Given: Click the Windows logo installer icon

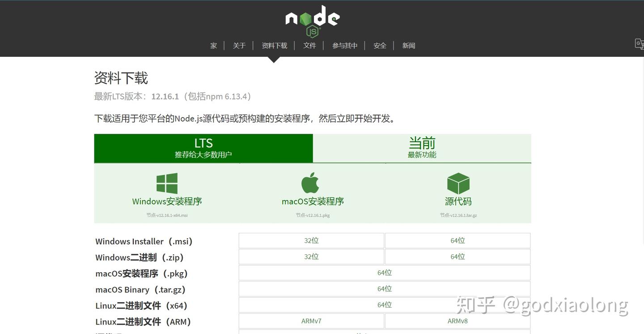Looking at the screenshot, I should coord(167,184).
